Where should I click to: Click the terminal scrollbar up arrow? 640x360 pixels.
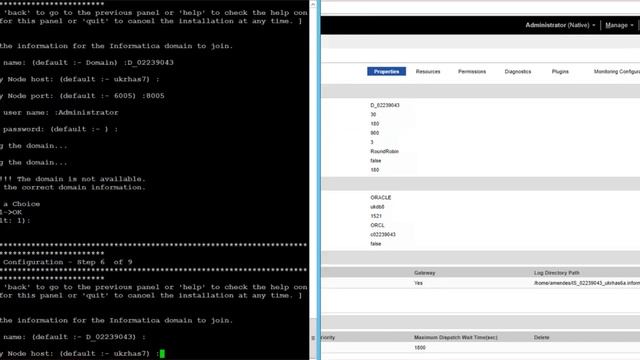[x=313, y=4]
